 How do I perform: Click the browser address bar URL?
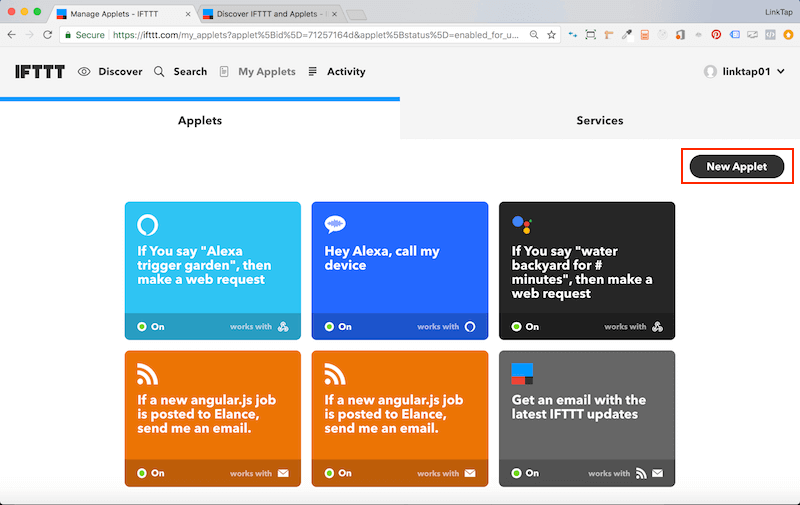(x=316, y=35)
